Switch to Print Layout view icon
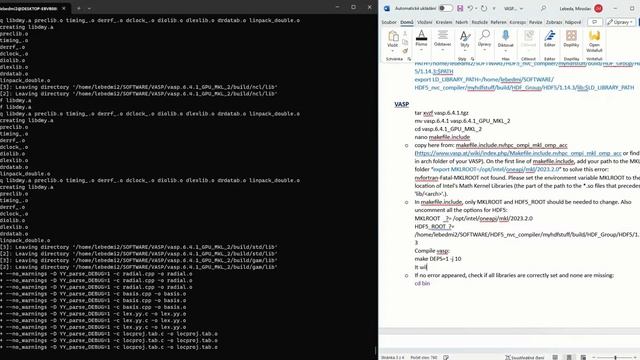Viewport: 640px width, 360px height. point(569,358)
